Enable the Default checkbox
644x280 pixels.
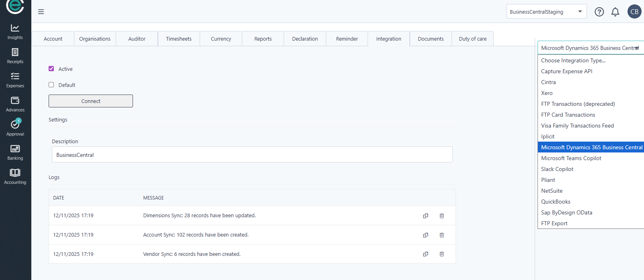click(x=51, y=85)
